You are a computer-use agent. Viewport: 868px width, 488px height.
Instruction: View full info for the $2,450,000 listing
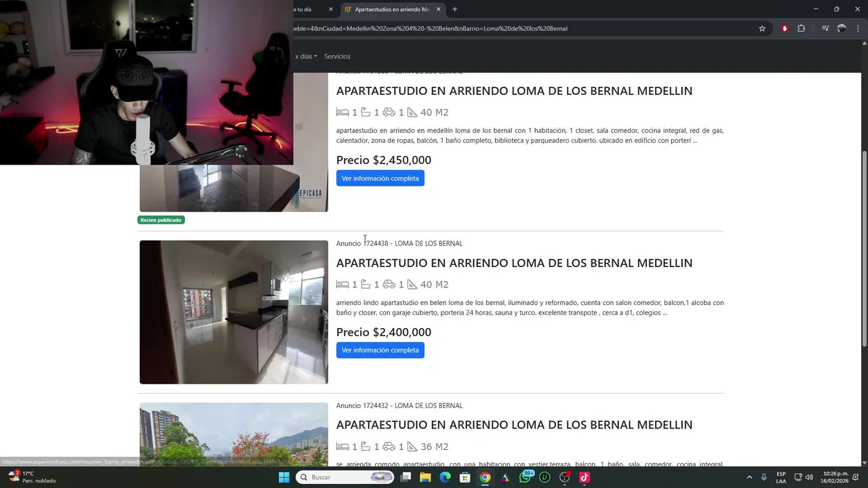click(380, 178)
